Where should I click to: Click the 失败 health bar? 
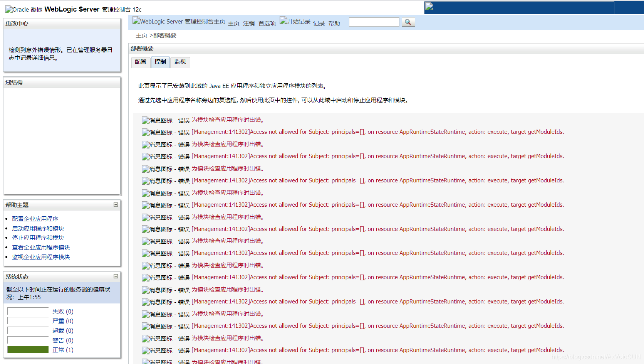(x=28, y=311)
